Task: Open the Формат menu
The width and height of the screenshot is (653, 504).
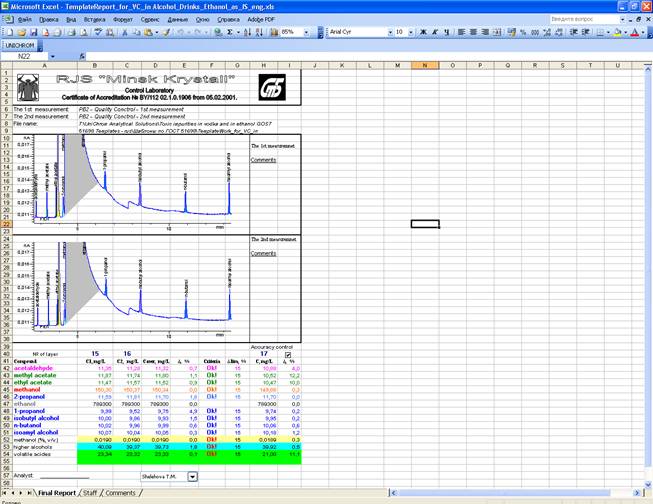Action: tap(123, 19)
